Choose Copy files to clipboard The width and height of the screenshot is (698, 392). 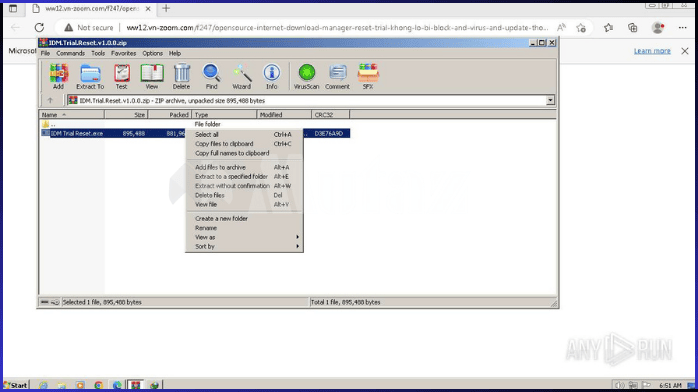(244, 144)
